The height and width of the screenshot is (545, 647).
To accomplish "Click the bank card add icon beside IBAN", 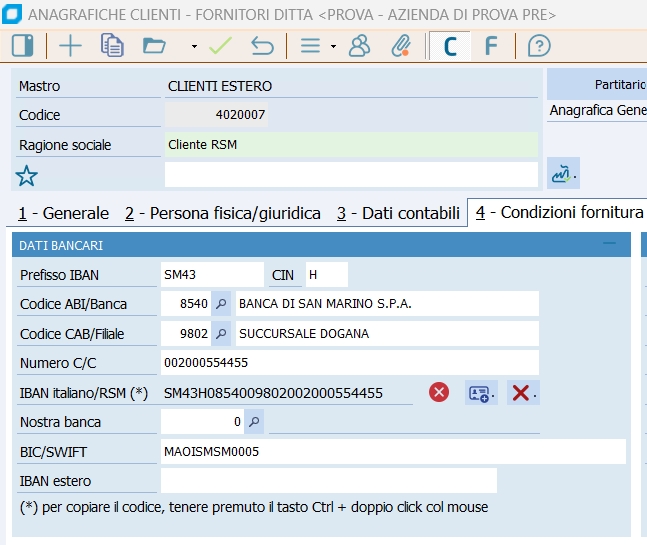I will pyautogui.click(x=481, y=393).
